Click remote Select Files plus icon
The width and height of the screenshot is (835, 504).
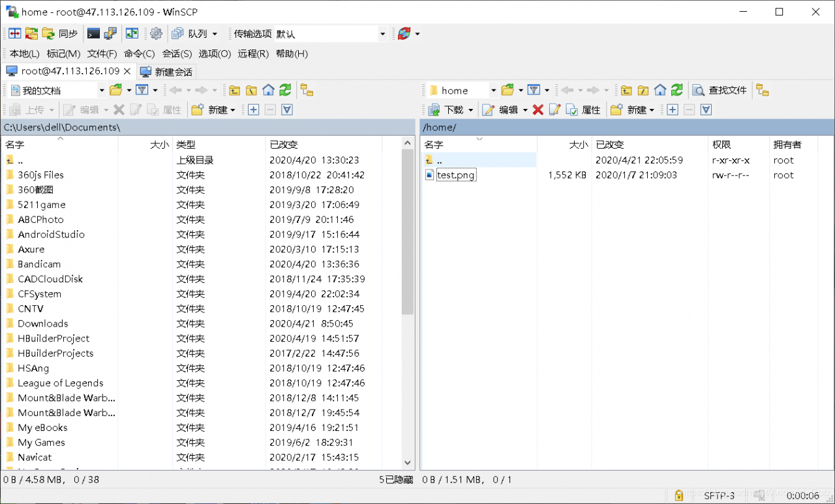pyautogui.click(x=672, y=110)
